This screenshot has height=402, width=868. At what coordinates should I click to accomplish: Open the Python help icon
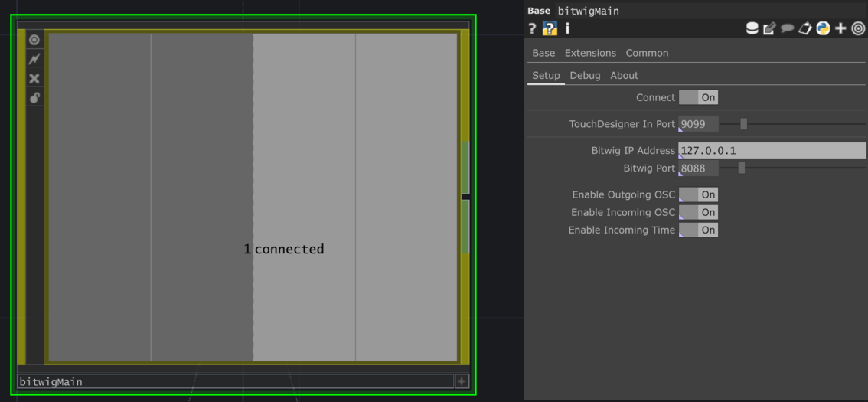(550, 28)
